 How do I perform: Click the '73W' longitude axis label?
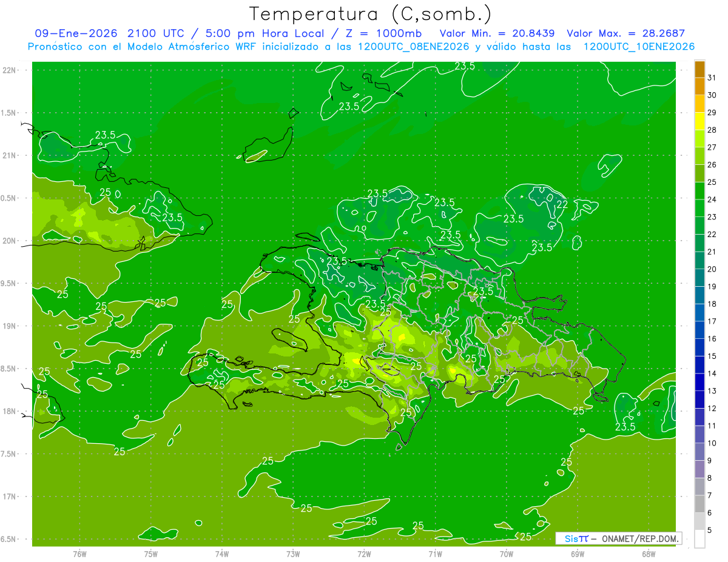293,554
